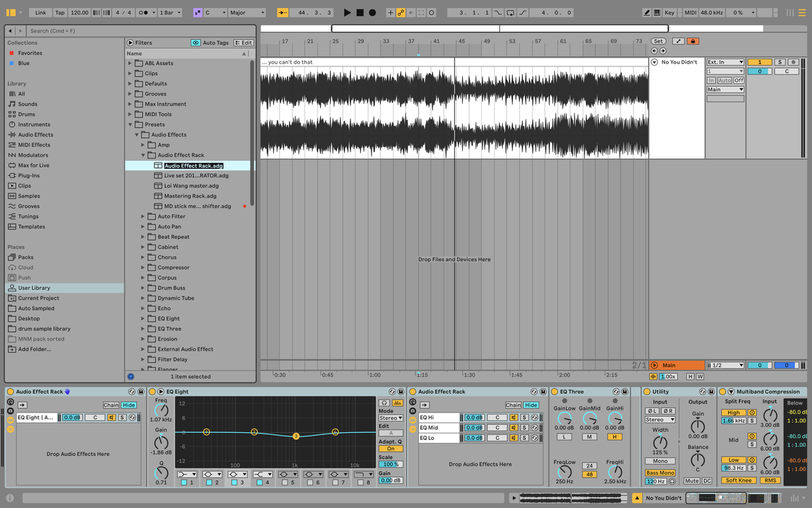Select the Draw Mode pencil icon
Image resolution: width=812 pixels, height=508 pixels.
647,12
